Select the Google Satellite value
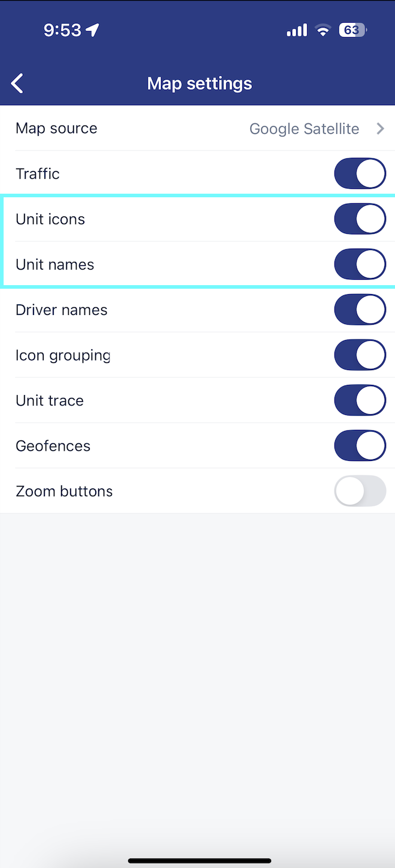Image resolution: width=395 pixels, height=868 pixels. 304,129
